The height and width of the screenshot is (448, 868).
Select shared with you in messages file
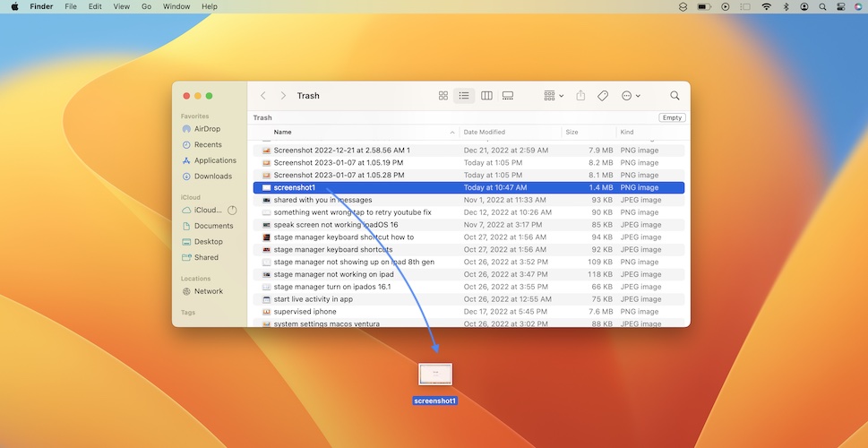point(468,200)
